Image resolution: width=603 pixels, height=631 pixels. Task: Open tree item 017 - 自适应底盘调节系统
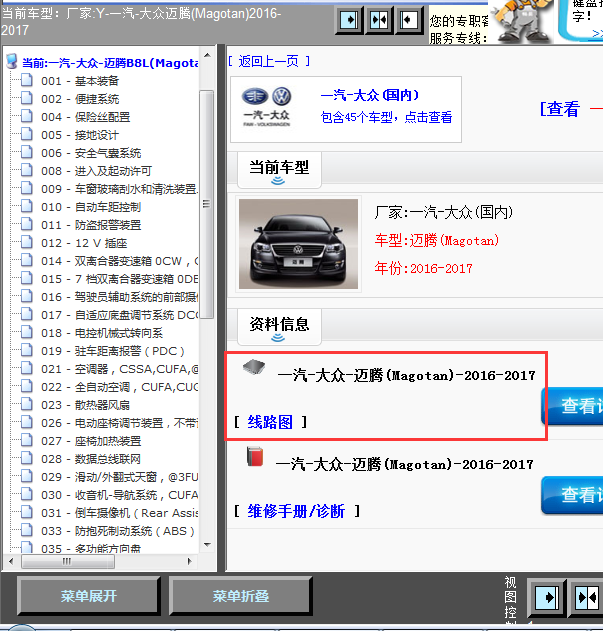[x=120, y=315]
